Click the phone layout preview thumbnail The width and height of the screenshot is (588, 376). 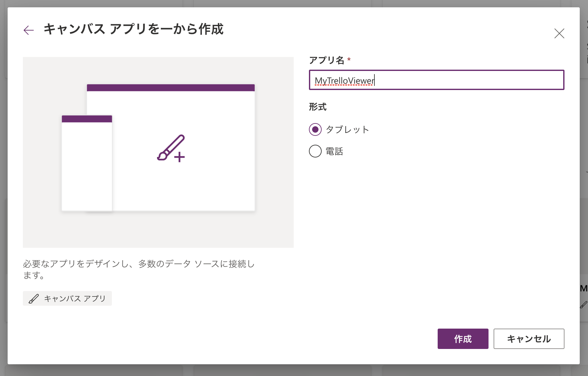tap(87, 165)
